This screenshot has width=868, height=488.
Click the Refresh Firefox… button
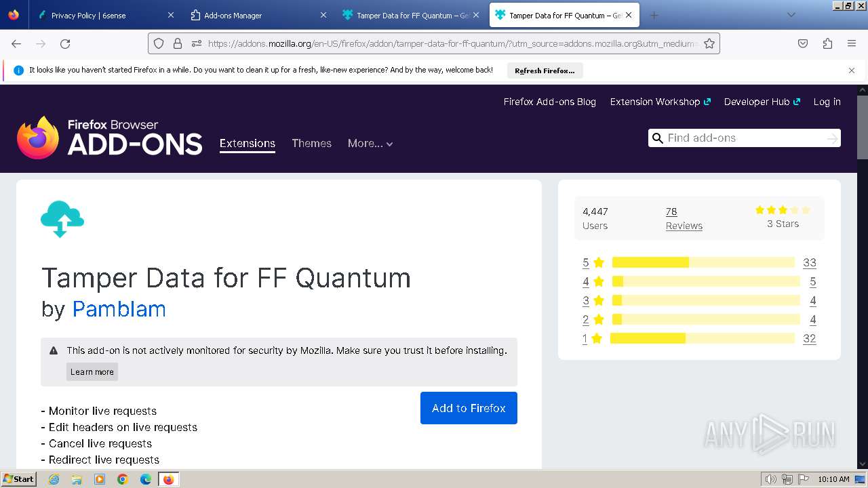(545, 70)
